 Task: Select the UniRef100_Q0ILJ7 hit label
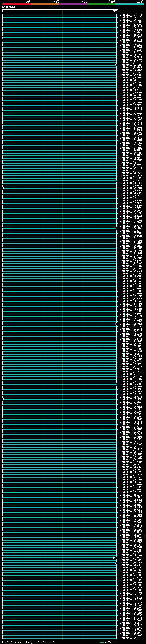(131, 331)
